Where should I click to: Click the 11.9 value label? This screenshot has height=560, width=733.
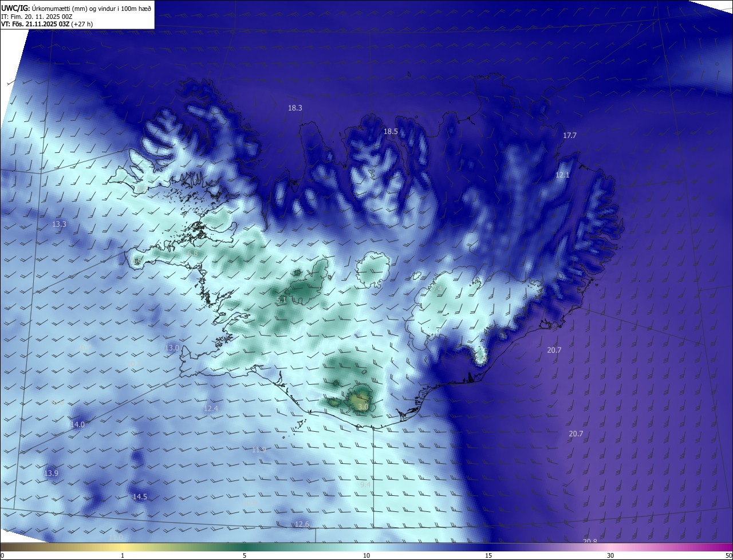point(259,449)
